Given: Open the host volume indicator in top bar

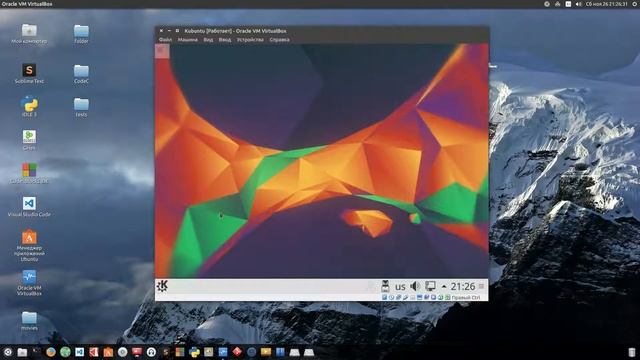Looking at the screenshot, I should (x=579, y=4).
